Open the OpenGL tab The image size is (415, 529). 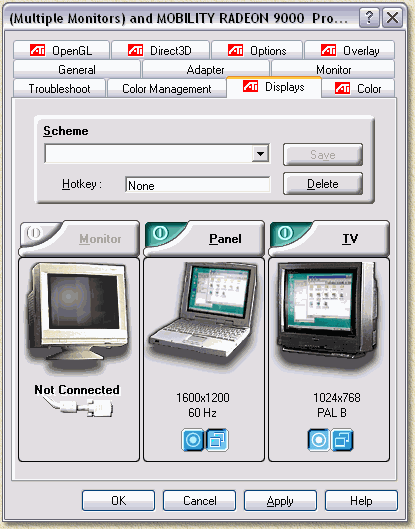pos(61,51)
